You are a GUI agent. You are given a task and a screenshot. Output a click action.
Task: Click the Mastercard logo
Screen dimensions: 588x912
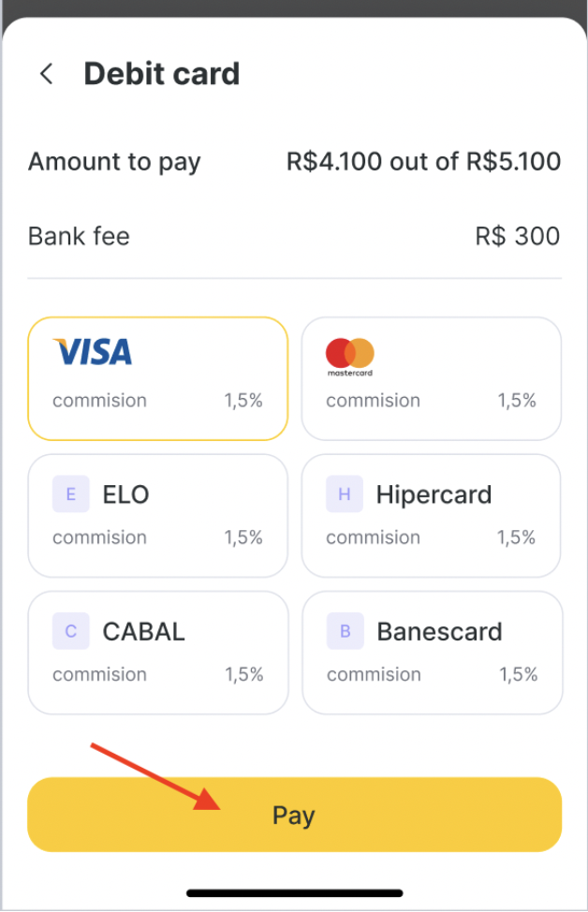pyautogui.click(x=350, y=356)
